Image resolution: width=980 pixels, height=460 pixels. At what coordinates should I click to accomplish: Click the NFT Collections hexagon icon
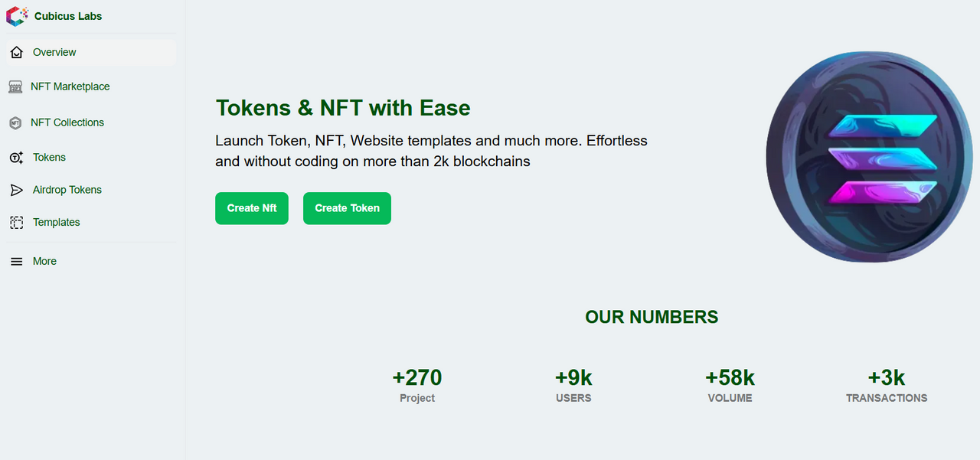(x=15, y=122)
